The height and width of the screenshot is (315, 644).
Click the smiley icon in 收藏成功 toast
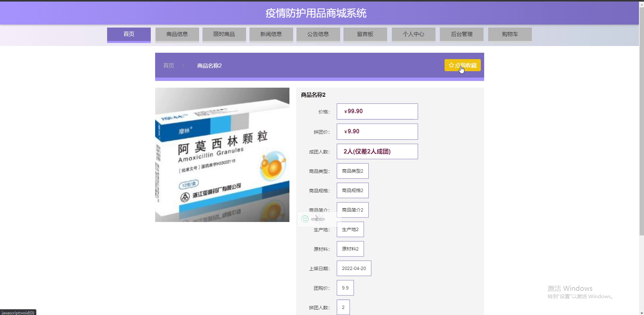(x=305, y=219)
